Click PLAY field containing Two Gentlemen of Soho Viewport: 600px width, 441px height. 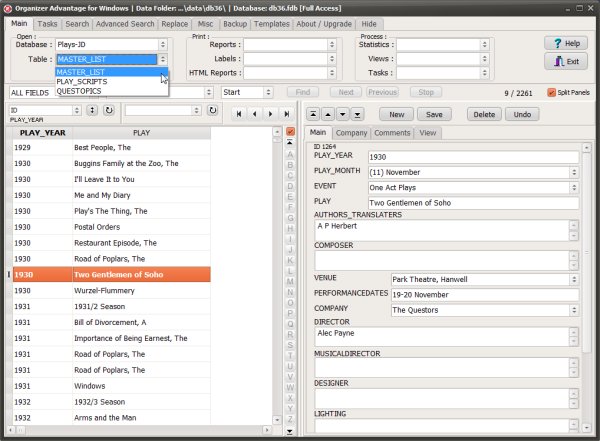473,203
